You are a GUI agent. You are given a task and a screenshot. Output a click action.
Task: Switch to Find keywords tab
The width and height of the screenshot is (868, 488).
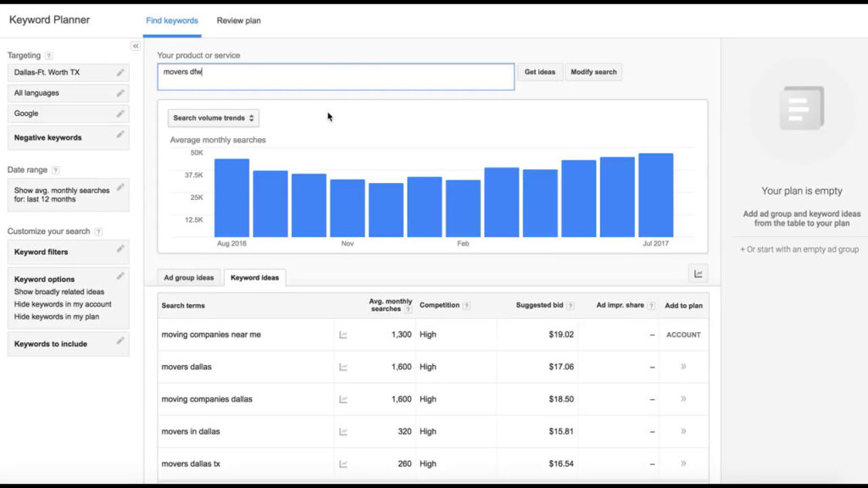[172, 20]
